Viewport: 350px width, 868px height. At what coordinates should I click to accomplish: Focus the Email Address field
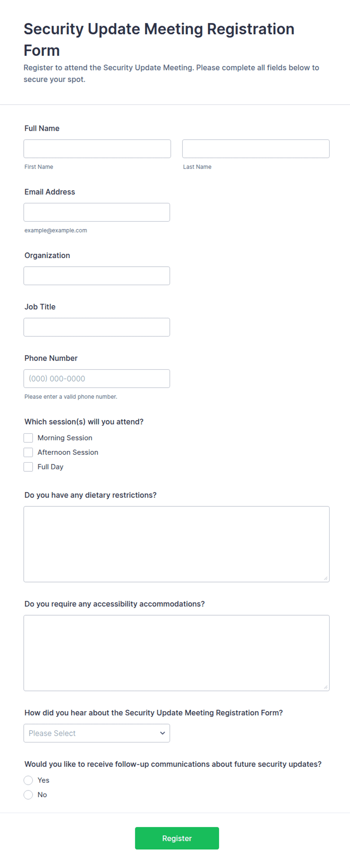[x=97, y=212]
